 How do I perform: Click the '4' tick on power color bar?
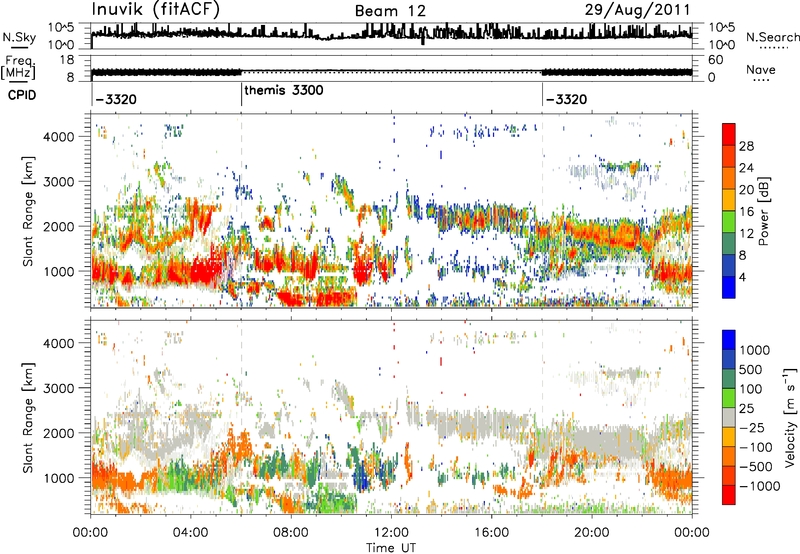click(x=742, y=278)
